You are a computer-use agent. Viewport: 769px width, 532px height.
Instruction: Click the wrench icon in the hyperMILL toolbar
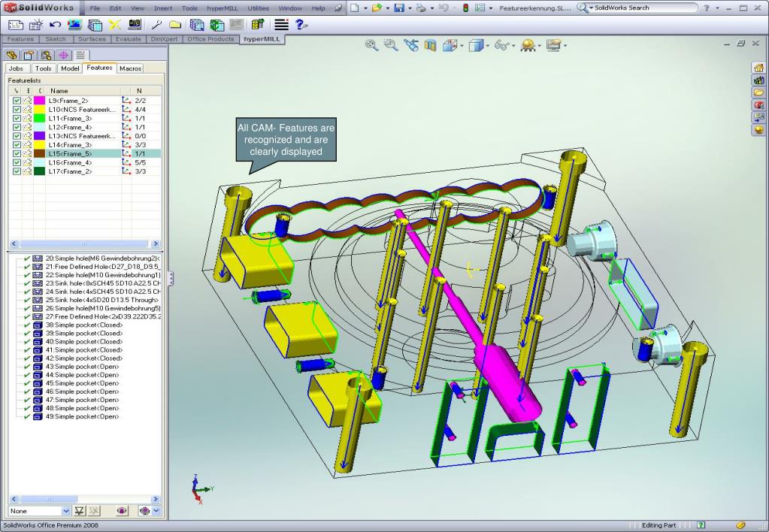[156, 25]
